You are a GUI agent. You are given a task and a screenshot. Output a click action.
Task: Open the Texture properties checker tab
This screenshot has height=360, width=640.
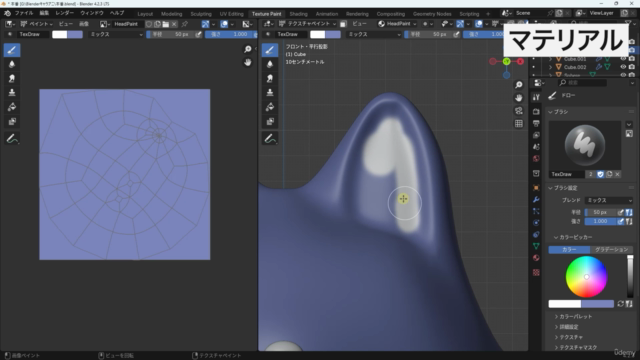tap(536, 272)
